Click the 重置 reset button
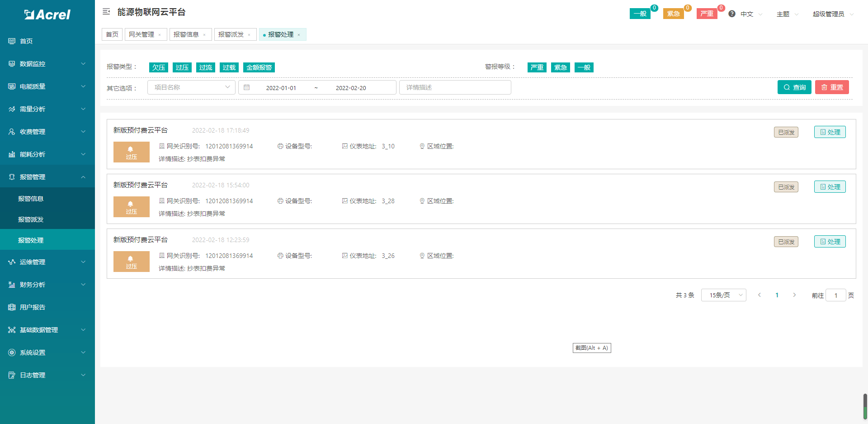The image size is (868, 424). pos(832,87)
